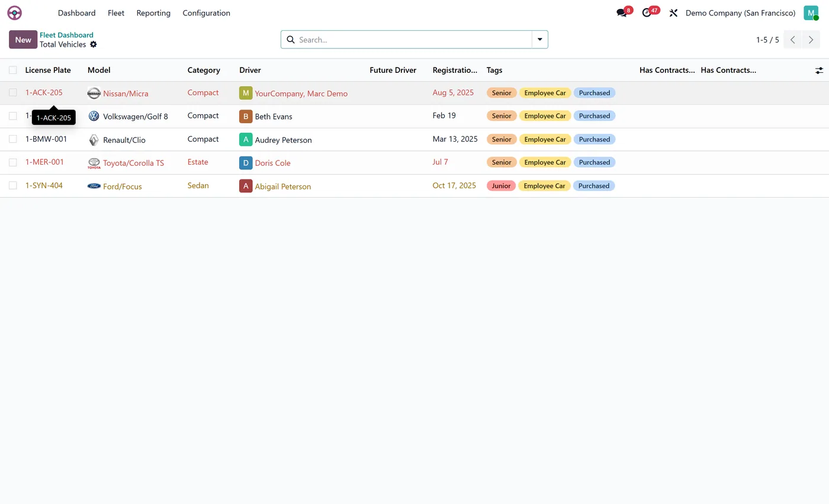Viewport: 829px width, 504px height.
Task: Click Audrey Peterson's avatar badge
Action: point(246,140)
